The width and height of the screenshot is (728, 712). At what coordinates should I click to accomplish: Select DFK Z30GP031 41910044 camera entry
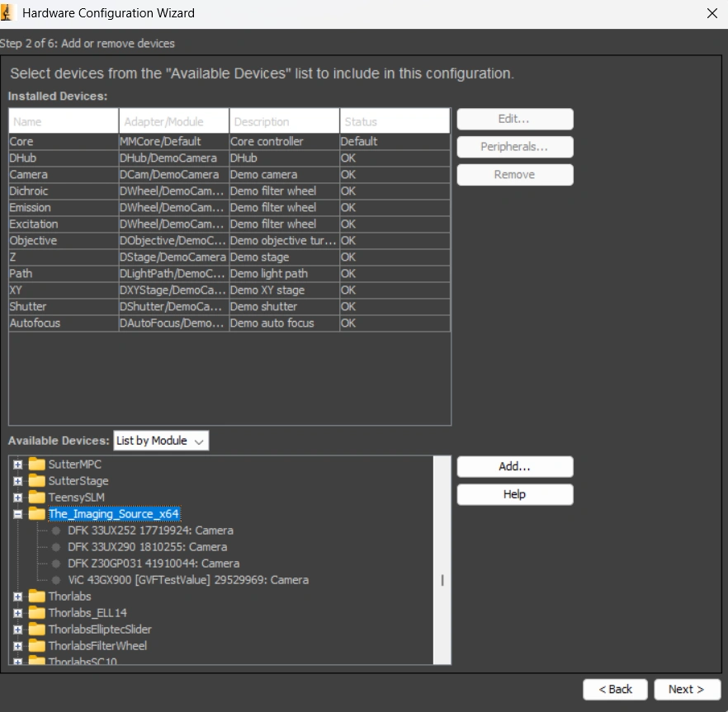click(154, 563)
